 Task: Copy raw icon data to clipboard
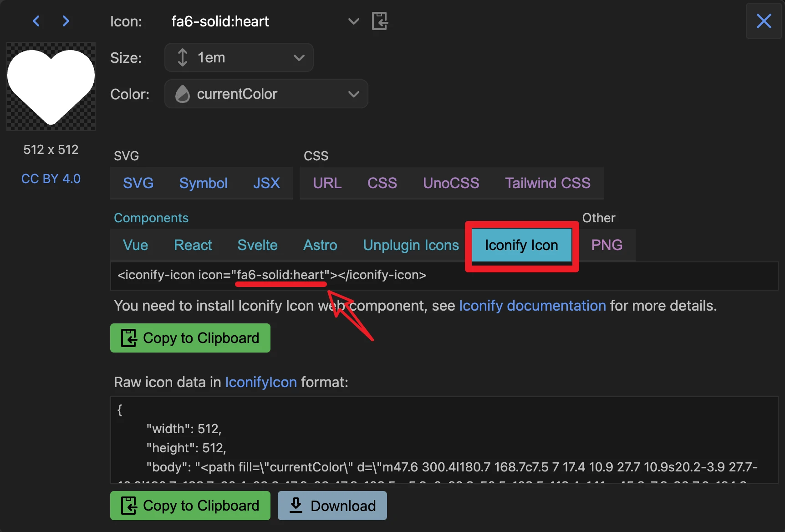pos(190,506)
